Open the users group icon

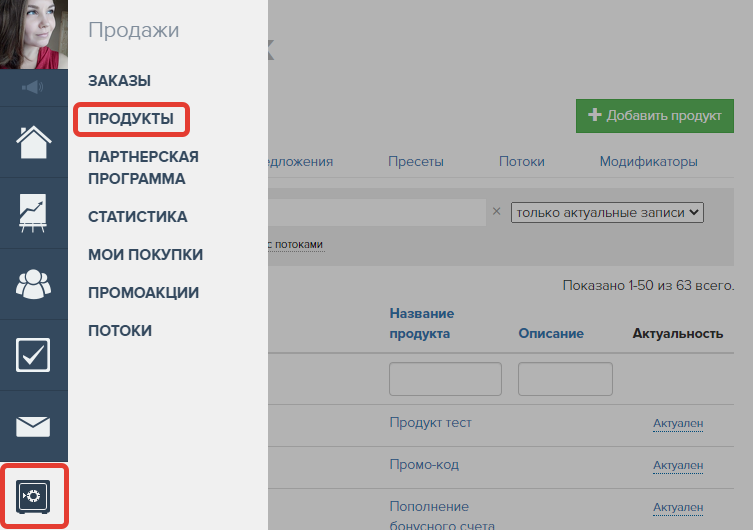click(34, 284)
